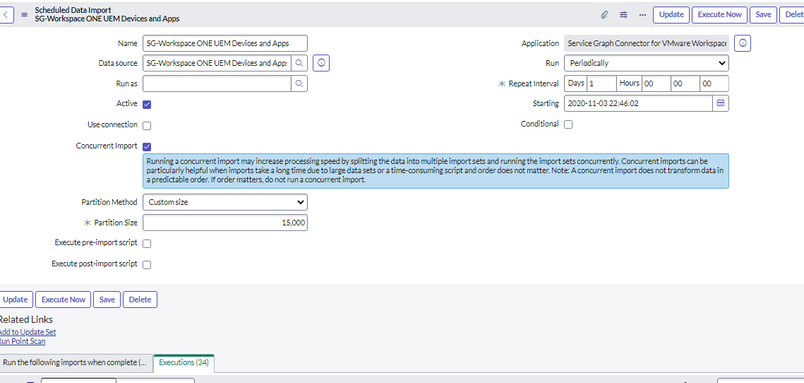Open attachments with the paperclip icon
804x383 pixels.
click(605, 15)
